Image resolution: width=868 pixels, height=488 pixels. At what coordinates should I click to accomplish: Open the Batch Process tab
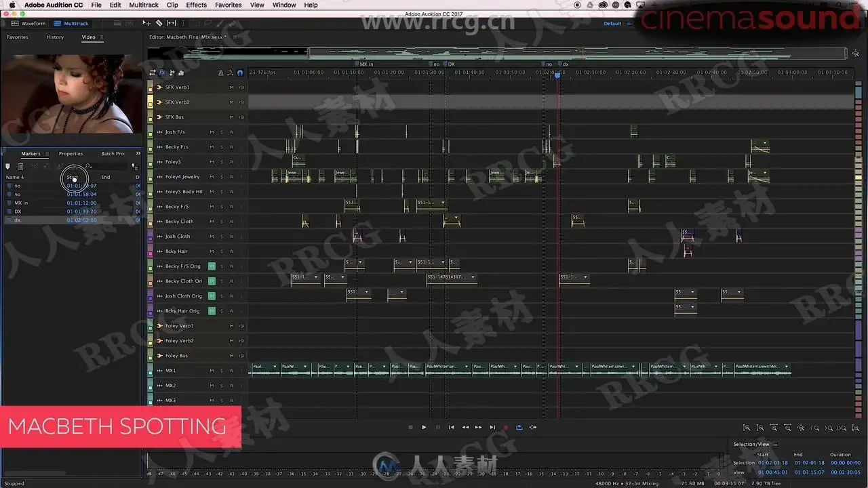pos(113,154)
